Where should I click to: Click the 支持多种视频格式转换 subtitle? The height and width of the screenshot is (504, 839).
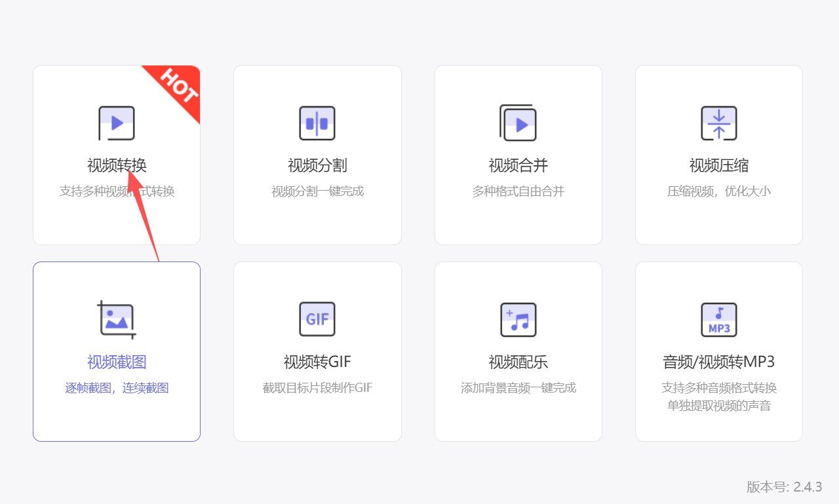pos(117,191)
